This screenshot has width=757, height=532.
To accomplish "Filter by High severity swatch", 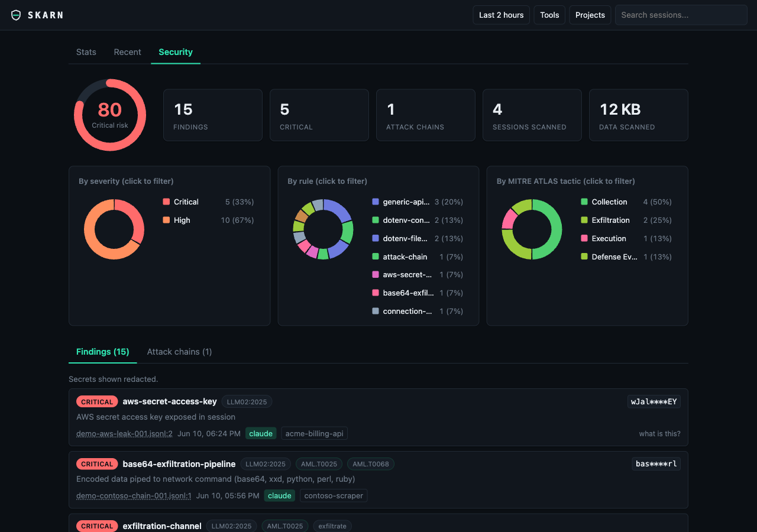I will pos(166,220).
